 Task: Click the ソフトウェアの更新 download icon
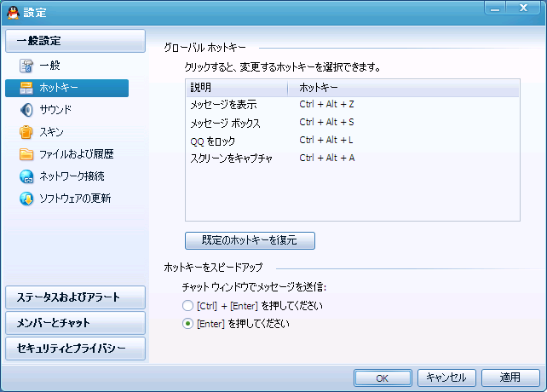26,199
